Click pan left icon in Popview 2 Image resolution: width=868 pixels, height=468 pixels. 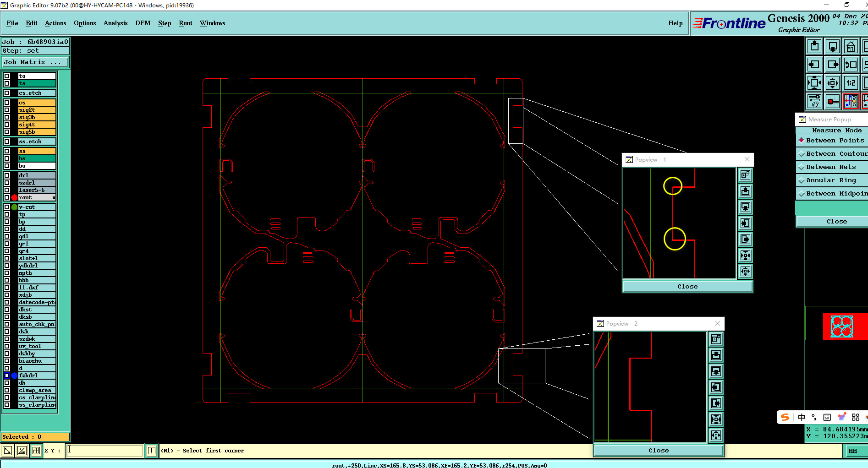tap(716, 387)
